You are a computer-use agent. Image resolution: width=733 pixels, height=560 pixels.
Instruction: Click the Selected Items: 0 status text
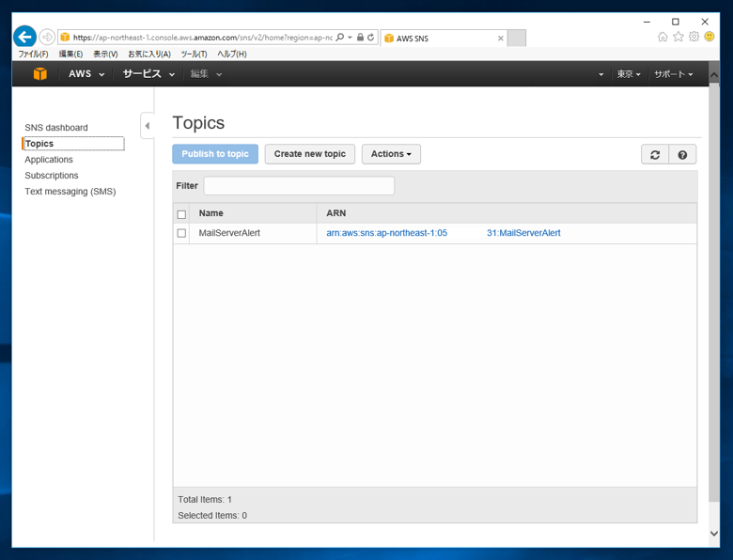(212, 515)
